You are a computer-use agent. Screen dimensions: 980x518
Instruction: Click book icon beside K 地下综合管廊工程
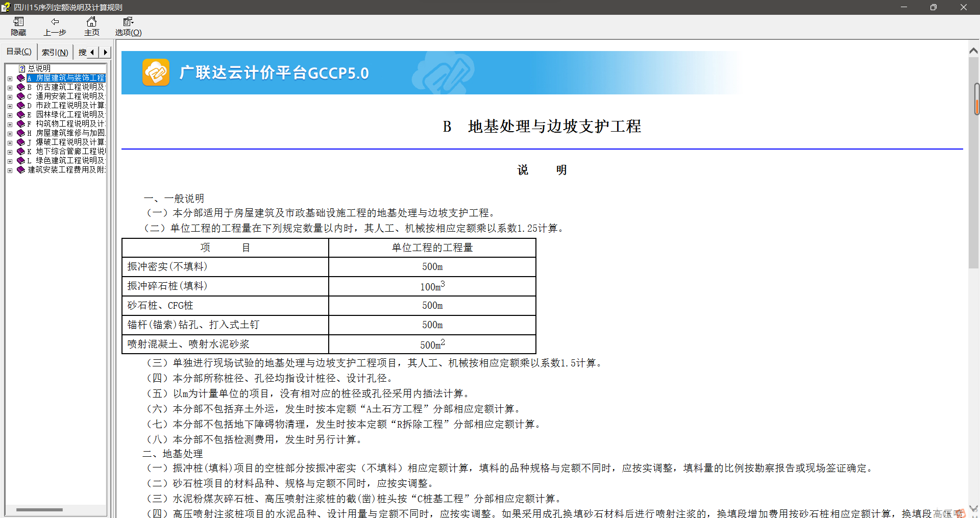point(21,152)
